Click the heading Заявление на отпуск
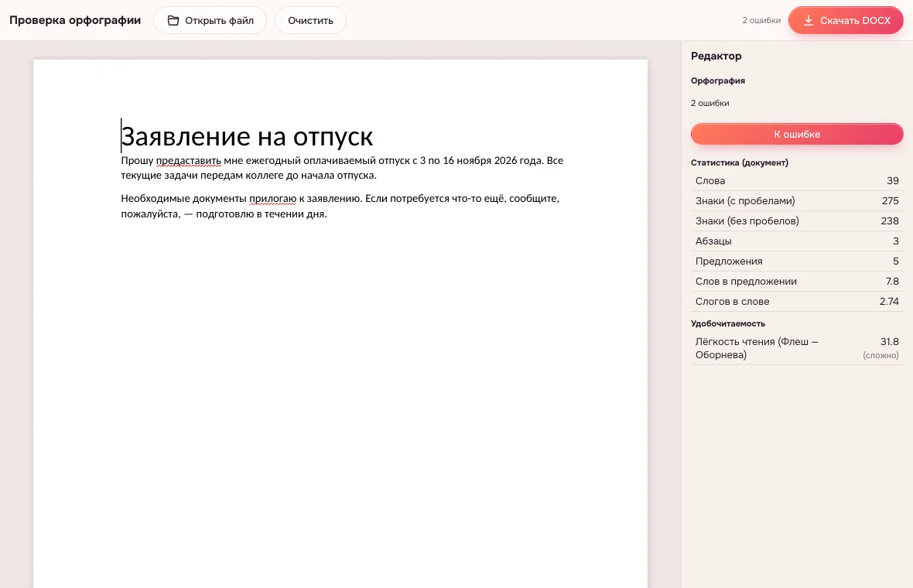Viewport: 913px width, 588px height. (247, 136)
